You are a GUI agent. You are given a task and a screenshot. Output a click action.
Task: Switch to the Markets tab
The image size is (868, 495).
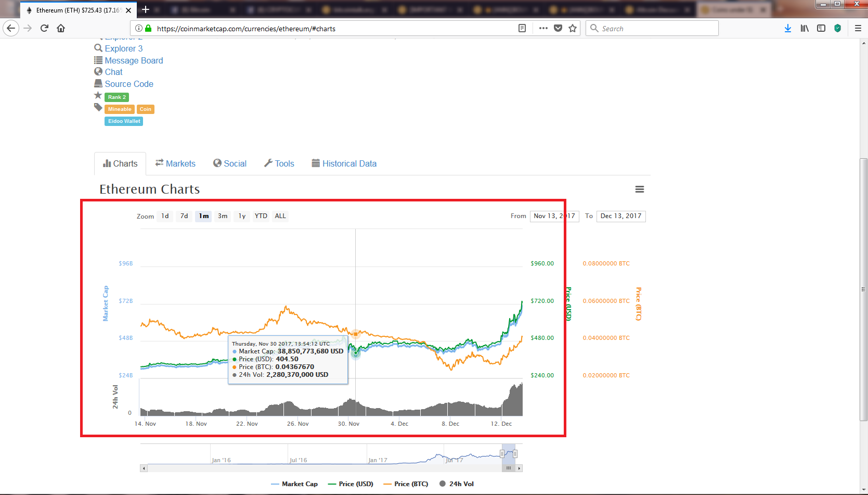[175, 163]
